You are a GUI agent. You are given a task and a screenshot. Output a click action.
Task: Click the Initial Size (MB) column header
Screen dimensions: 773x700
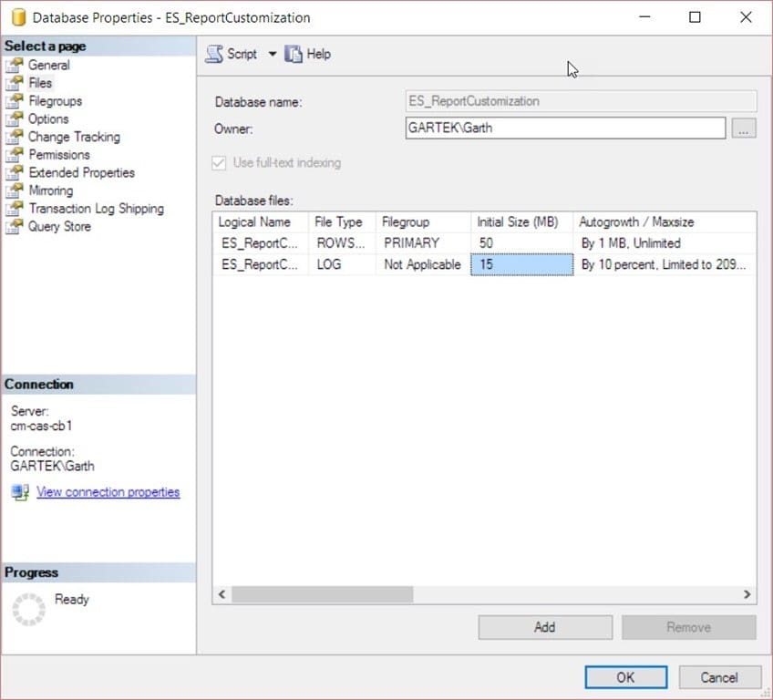click(x=521, y=222)
